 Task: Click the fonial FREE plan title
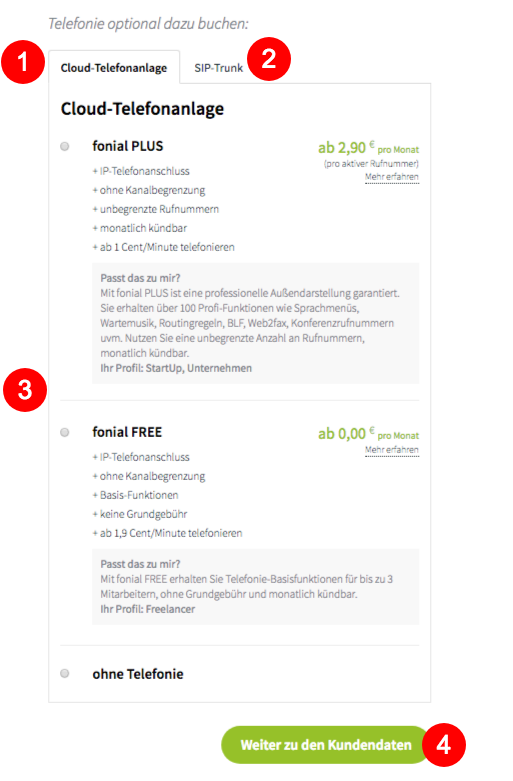click(x=127, y=432)
